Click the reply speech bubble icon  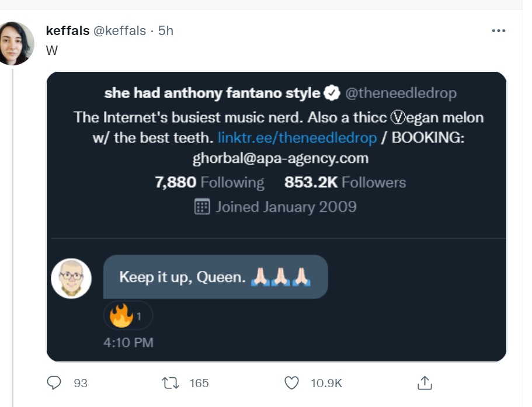(54, 382)
